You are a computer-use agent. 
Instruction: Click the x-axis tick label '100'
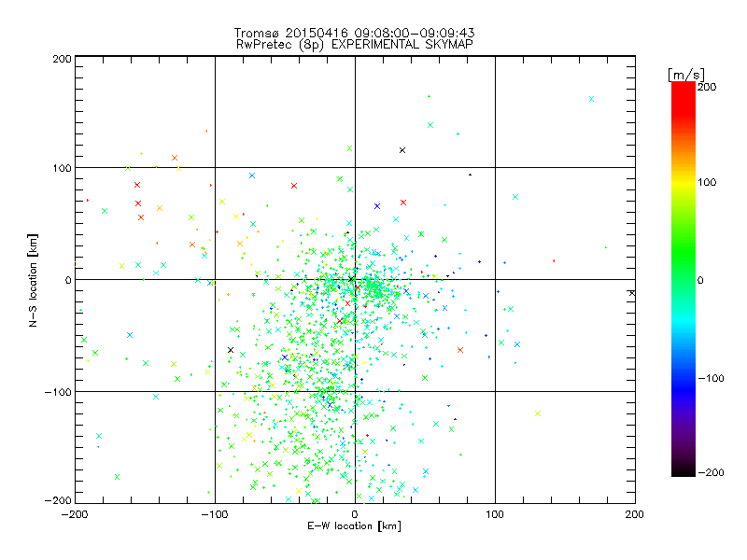point(495,514)
